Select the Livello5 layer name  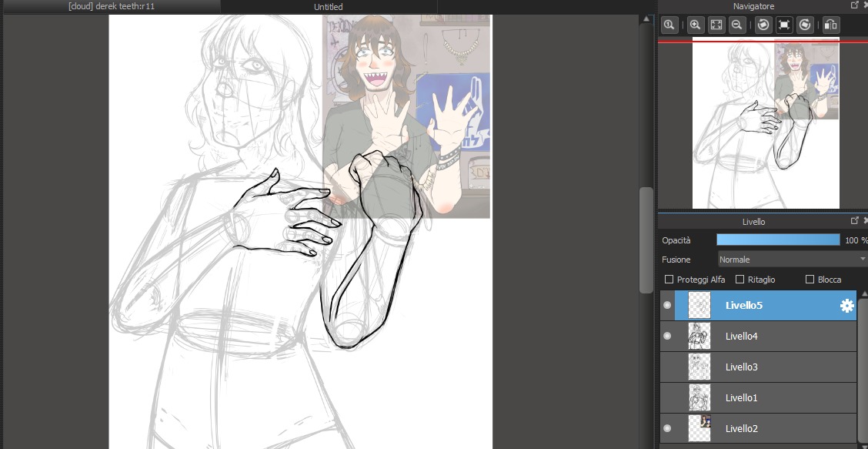click(x=744, y=306)
